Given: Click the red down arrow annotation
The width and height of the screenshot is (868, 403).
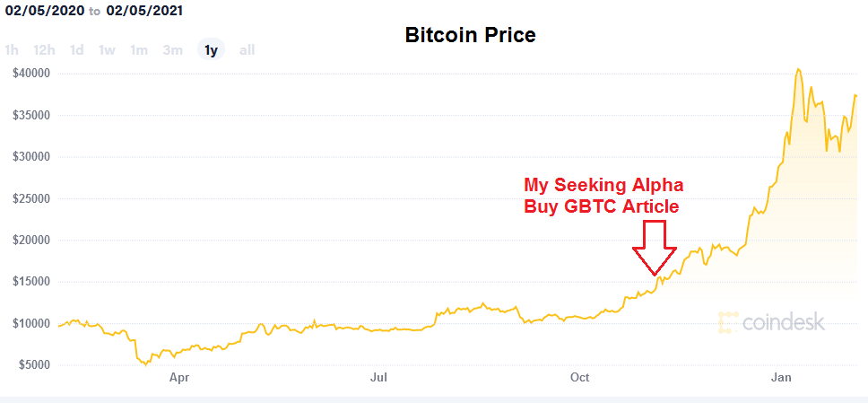Looking at the screenshot, I should pyautogui.click(x=655, y=247).
